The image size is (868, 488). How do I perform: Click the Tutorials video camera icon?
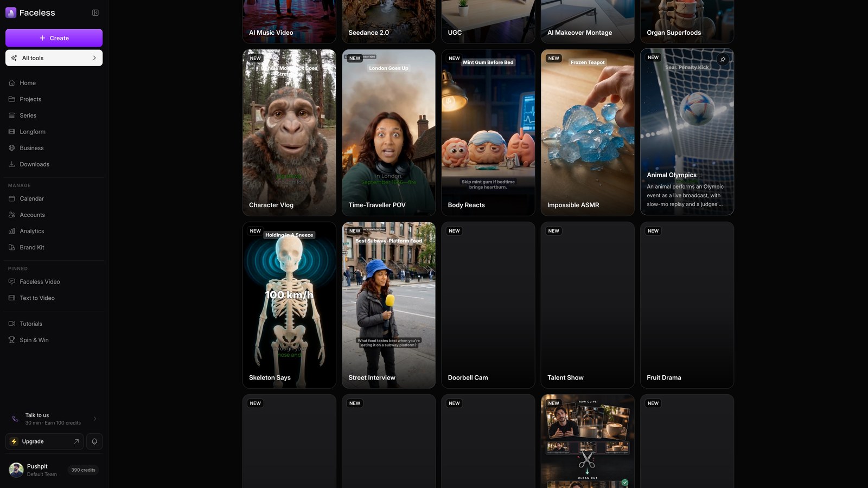point(12,324)
